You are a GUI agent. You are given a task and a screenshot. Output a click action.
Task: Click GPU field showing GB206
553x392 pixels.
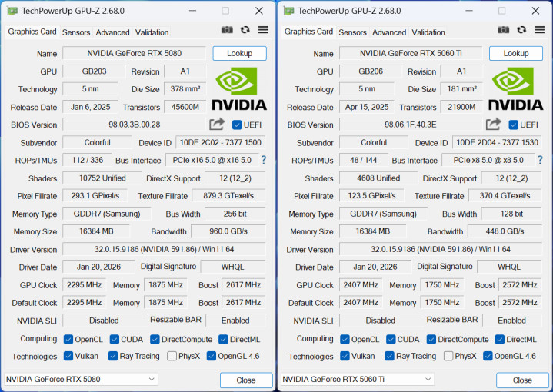tap(371, 71)
